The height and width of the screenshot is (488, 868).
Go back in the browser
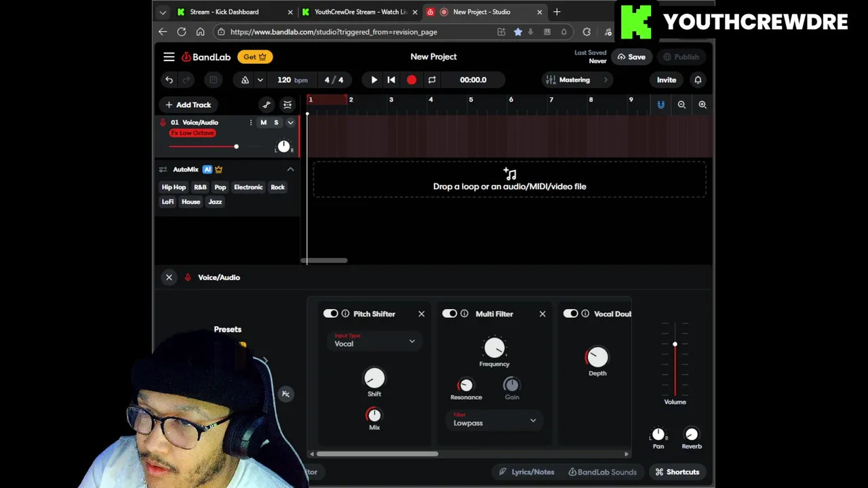tap(163, 32)
